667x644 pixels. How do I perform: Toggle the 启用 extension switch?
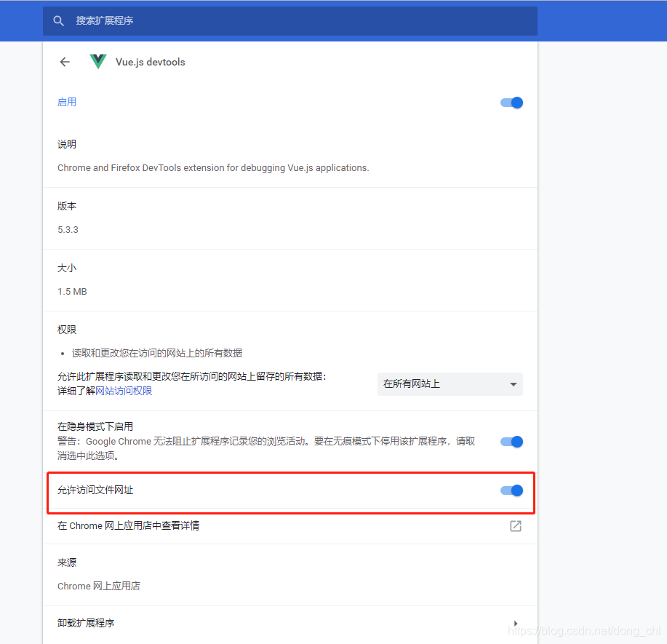point(511,103)
